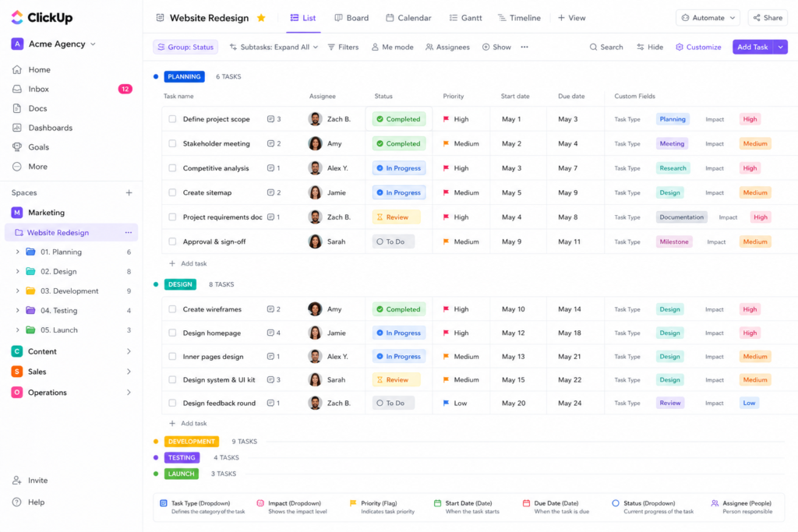Open Goals trophy item
This screenshot has height=532, width=798.
(x=38, y=147)
